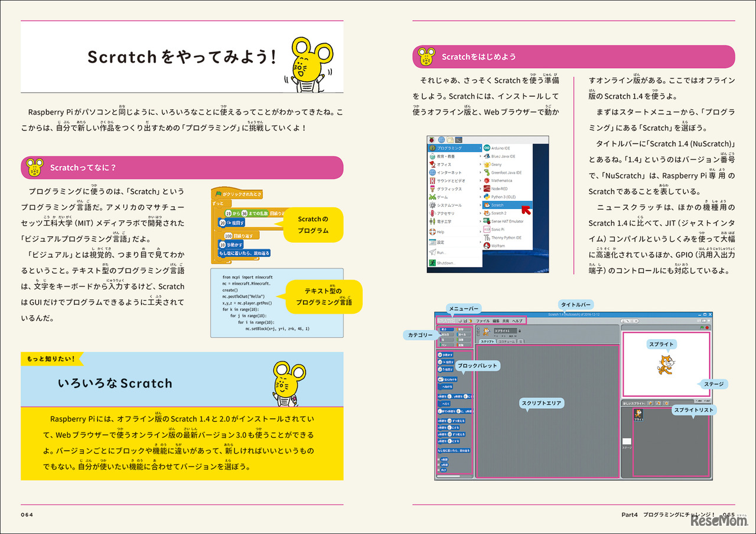Image resolution: width=756 pixels, height=534 pixels.
Task: Select the cat sprite thumbnail in the sprite list
Action: pos(638,415)
